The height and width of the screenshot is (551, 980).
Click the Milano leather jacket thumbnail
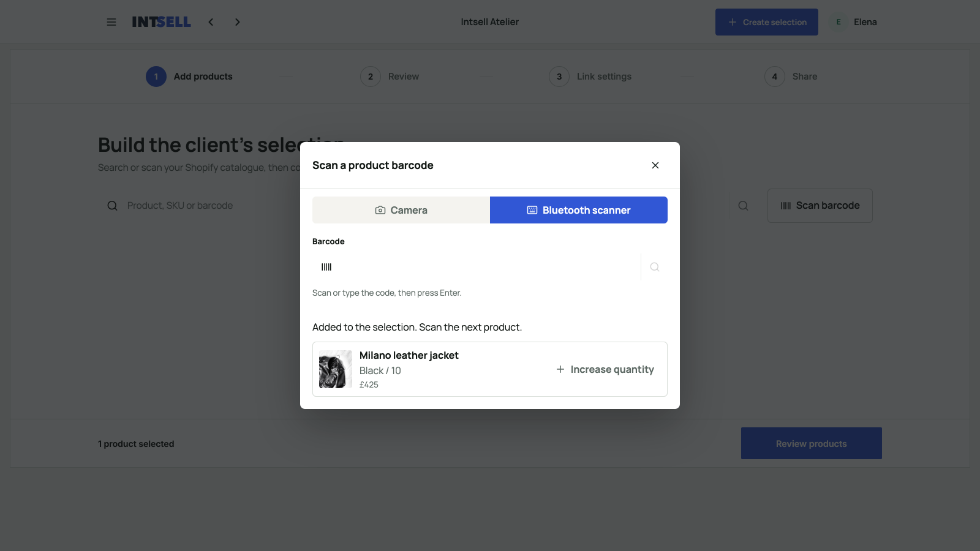(x=336, y=369)
